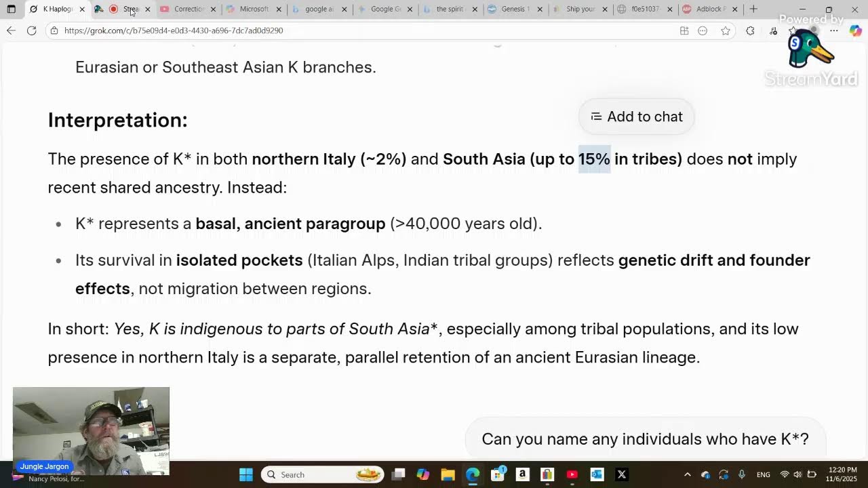
Task: Close the Adblock tab
Action: [734, 9]
